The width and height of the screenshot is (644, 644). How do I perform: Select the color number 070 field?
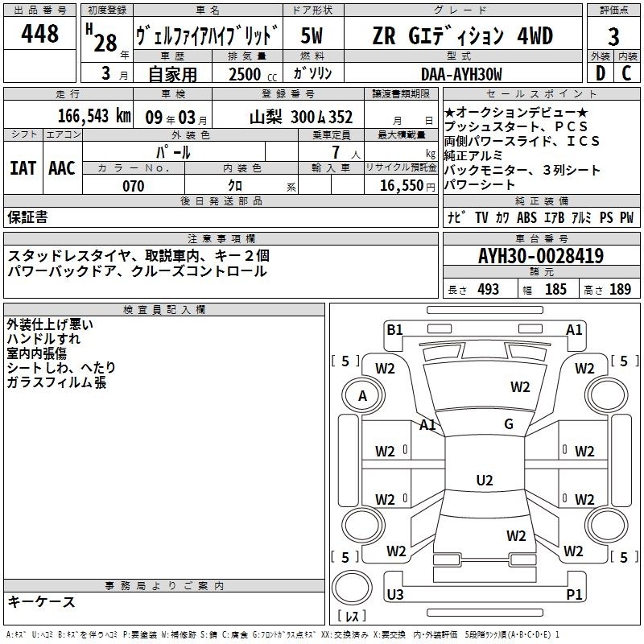point(133,186)
